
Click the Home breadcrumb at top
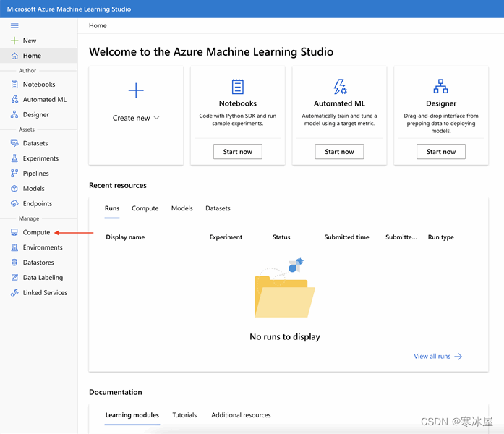point(98,25)
